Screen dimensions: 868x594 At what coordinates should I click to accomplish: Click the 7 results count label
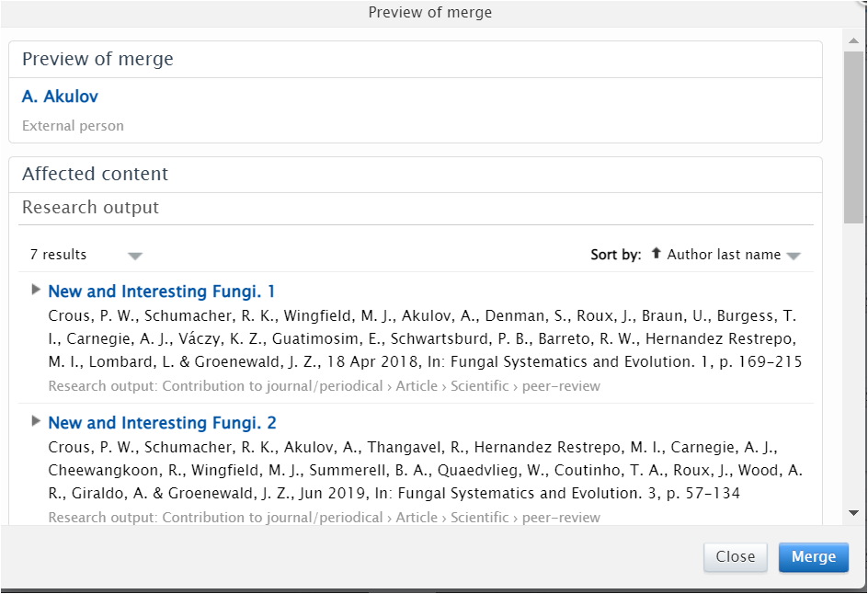[58, 255]
